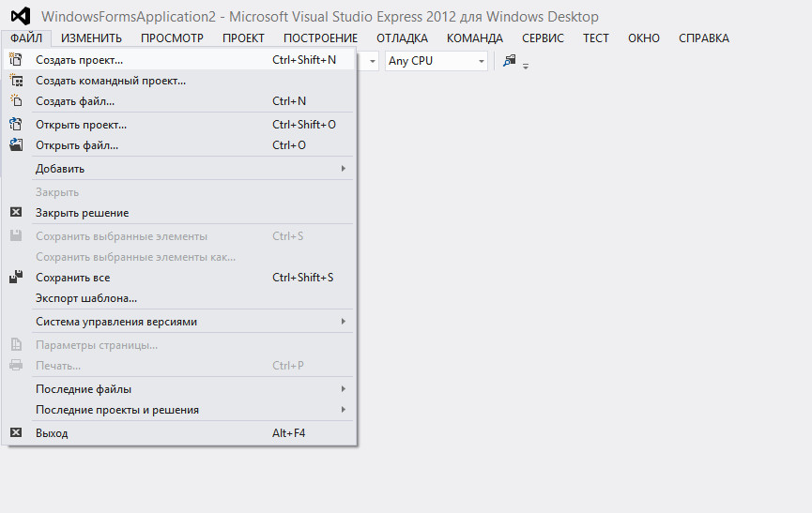This screenshot has width=812, height=513.
Task: Select Экспорт шаблона... menu entry
Action: 179,298
